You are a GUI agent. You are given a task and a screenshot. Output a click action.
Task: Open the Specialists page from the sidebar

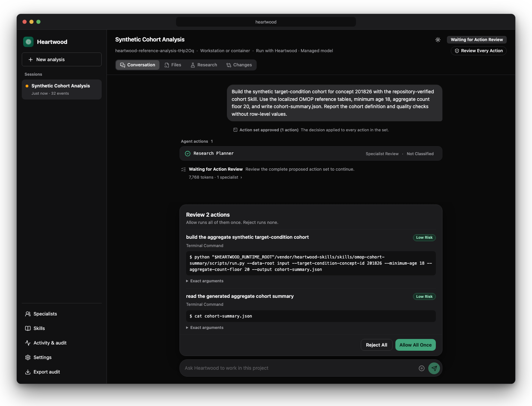pos(62,314)
